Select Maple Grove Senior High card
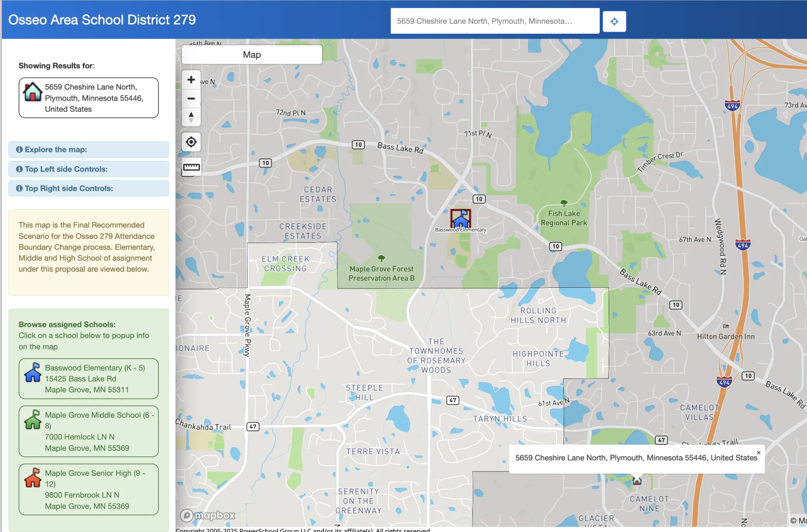 point(88,489)
